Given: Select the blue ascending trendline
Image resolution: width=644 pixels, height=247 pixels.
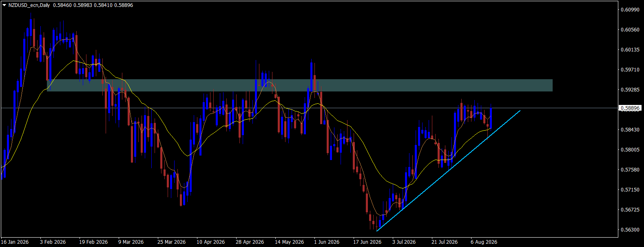Looking at the screenshot, I should [x=449, y=171].
